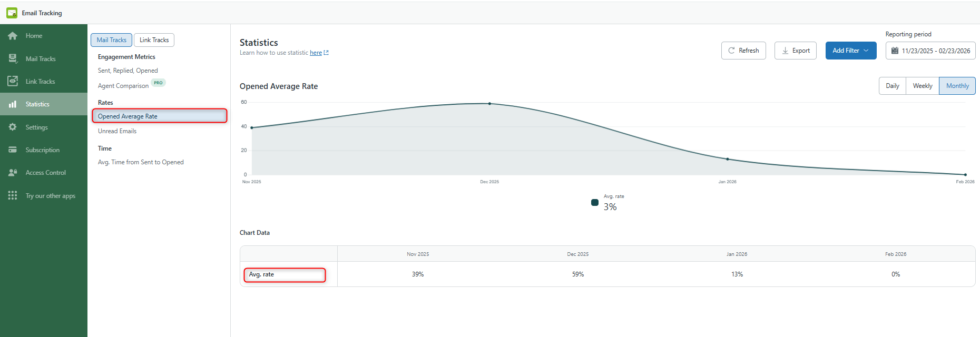Click the Link Tracks eye icon
This screenshot has width=980, height=337.
click(13, 81)
